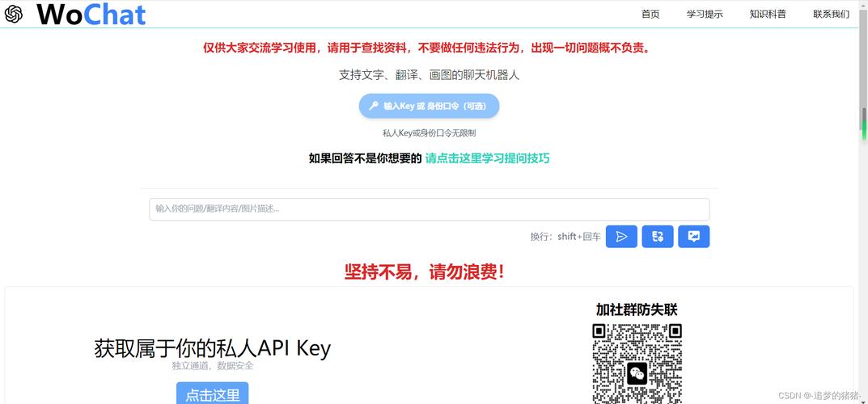The image size is (868, 404).
Task: Click the OpenAI-style logo icon
Action: pyautogui.click(x=13, y=15)
